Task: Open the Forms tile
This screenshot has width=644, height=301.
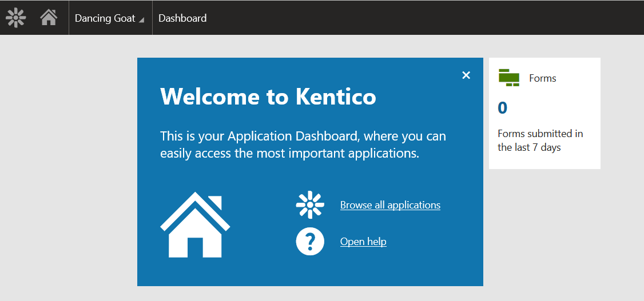Action: [544, 113]
